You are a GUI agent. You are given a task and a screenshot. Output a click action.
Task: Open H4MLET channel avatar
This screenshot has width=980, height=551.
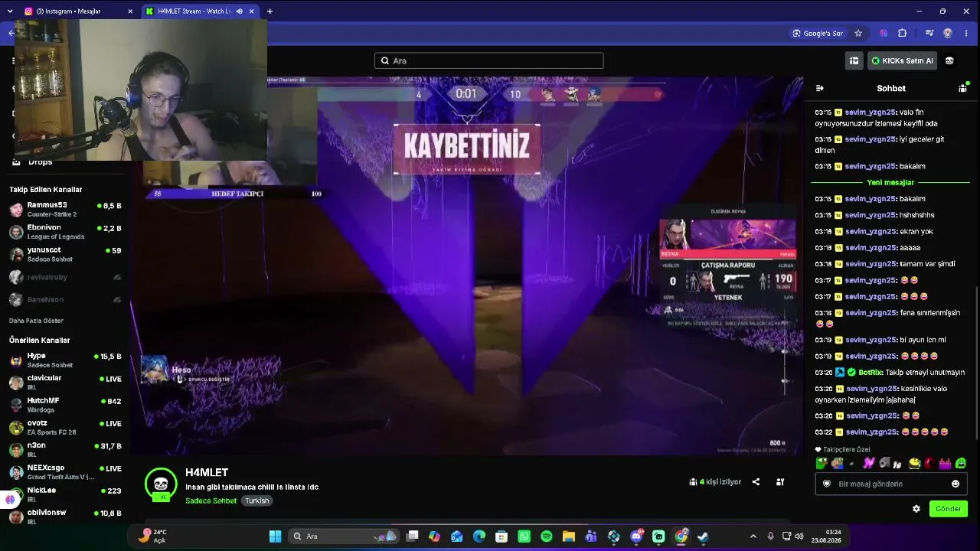coord(161,484)
